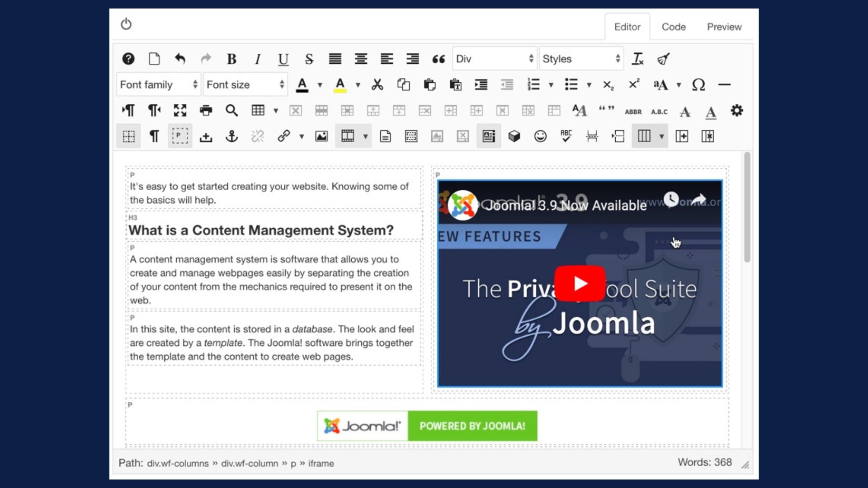Insert a blockquote
868x488 pixels.
point(439,59)
